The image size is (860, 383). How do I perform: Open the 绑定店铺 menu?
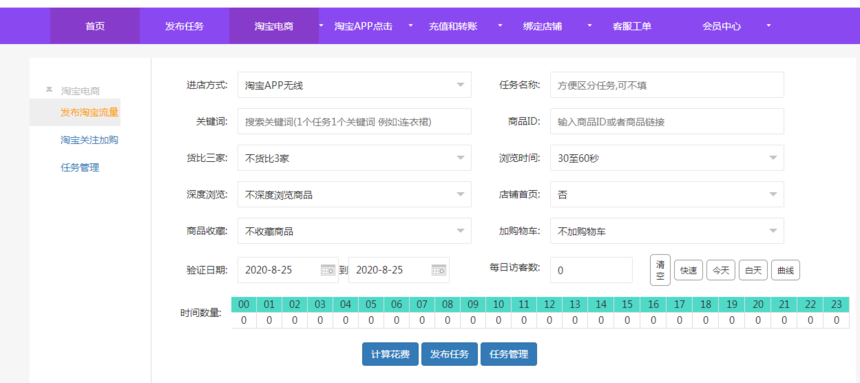[542, 26]
